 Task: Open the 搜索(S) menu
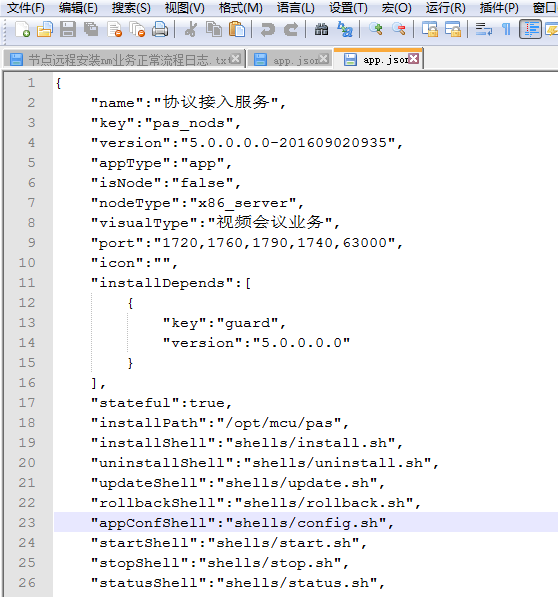click(131, 8)
